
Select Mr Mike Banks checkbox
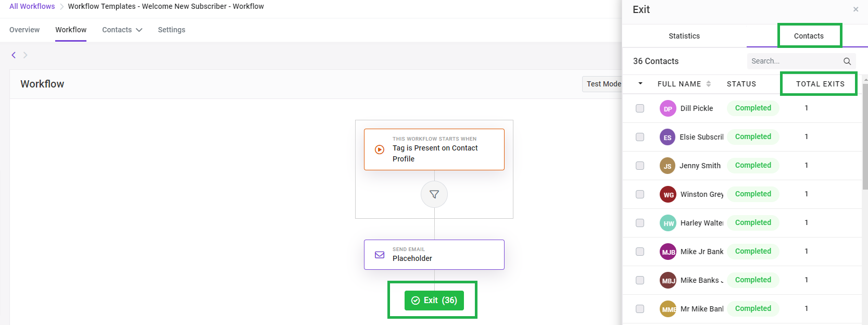coord(640,309)
